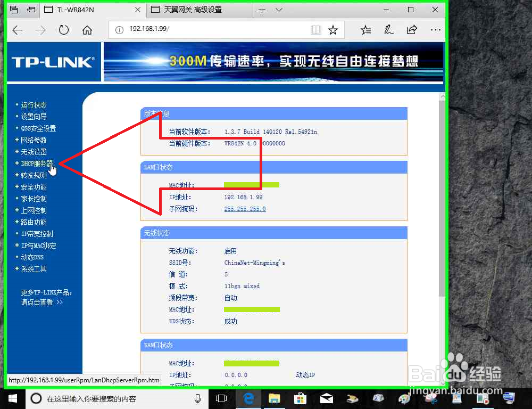This screenshot has width=532, height=409.
Task: Open QSS安全设置 in the sidebar
Action: (38, 128)
